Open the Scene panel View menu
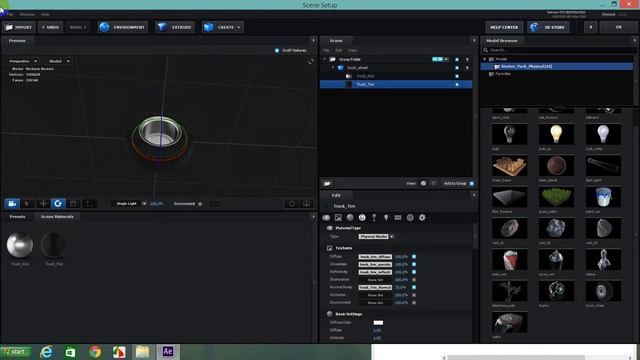 pos(352,51)
